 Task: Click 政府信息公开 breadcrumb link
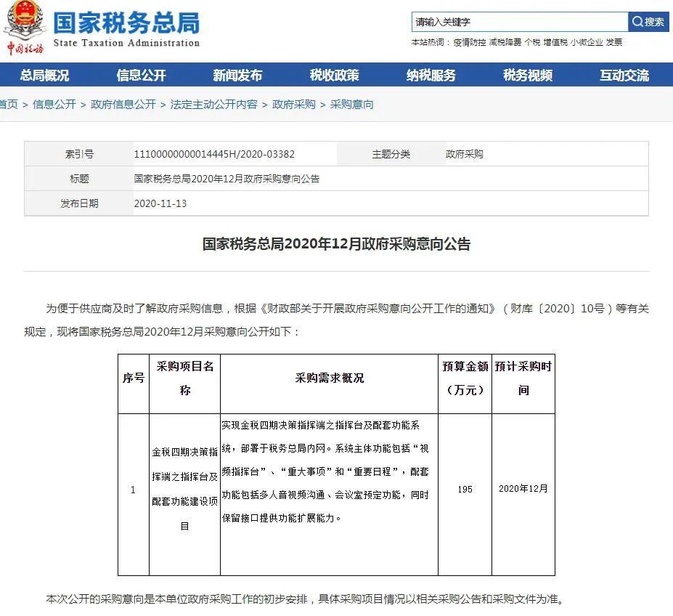tap(123, 105)
